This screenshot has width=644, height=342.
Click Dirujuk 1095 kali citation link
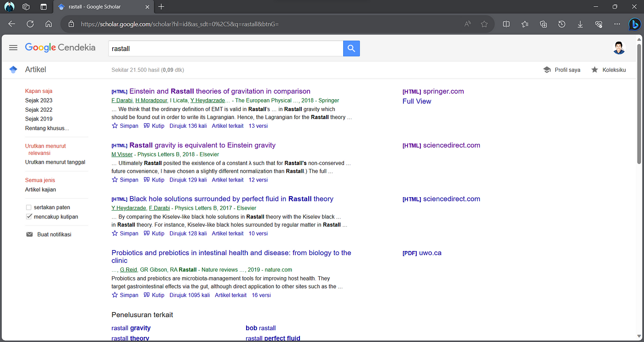190,295
